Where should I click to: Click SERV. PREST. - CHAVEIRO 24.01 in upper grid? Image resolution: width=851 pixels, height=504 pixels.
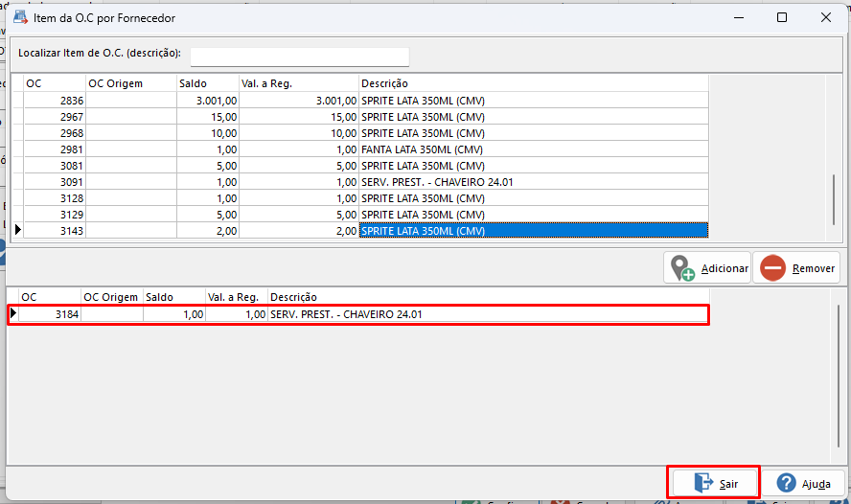437,182
